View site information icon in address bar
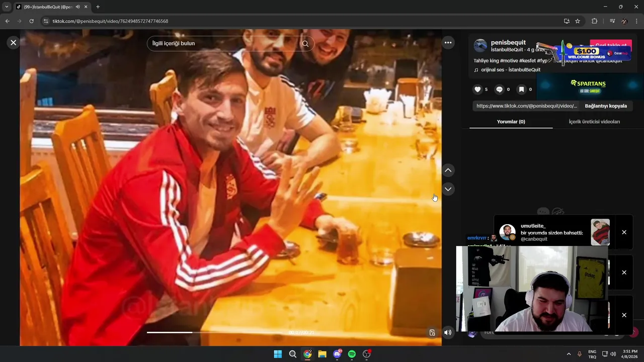The width and height of the screenshot is (644, 362). pos(46,21)
